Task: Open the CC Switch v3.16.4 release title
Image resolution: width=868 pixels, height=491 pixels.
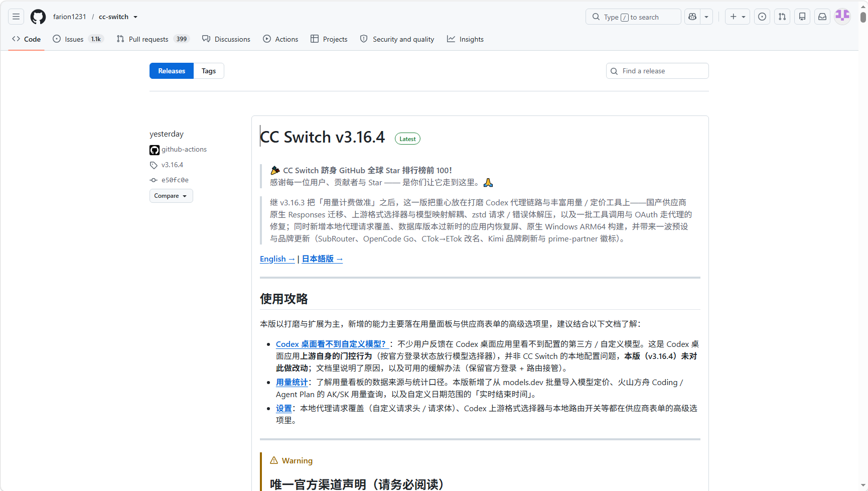Action: click(323, 137)
